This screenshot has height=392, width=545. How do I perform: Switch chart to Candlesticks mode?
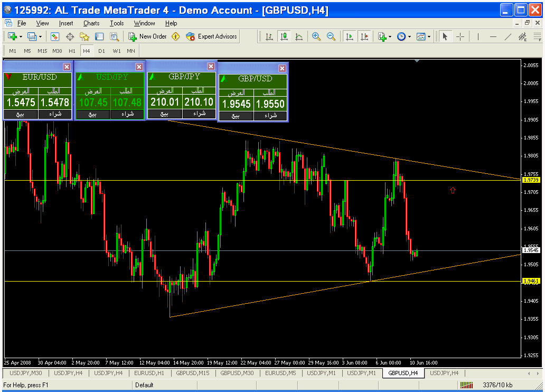(x=284, y=36)
